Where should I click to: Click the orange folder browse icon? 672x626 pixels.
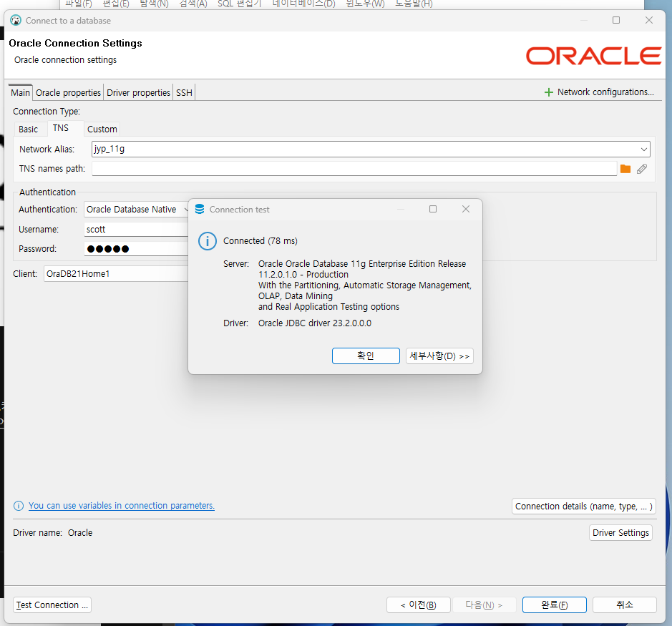click(625, 169)
